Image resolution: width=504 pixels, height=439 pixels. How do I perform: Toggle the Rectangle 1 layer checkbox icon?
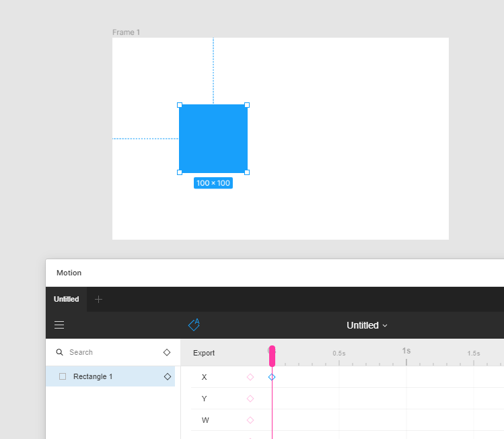click(x=63, y=376)
